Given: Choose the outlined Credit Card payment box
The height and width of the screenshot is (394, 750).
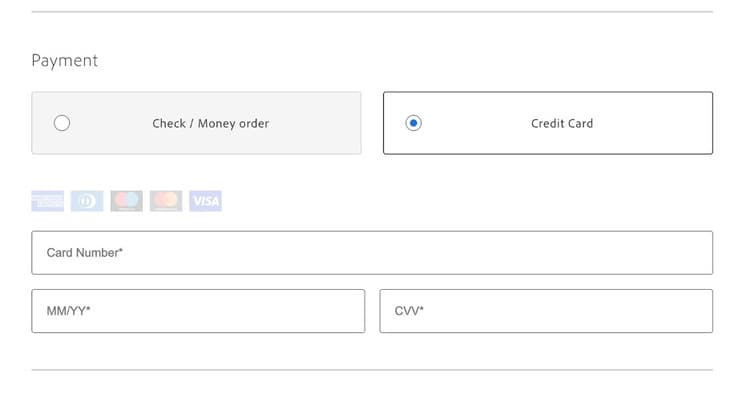Looking at the screenshot, I should [548, 123].
